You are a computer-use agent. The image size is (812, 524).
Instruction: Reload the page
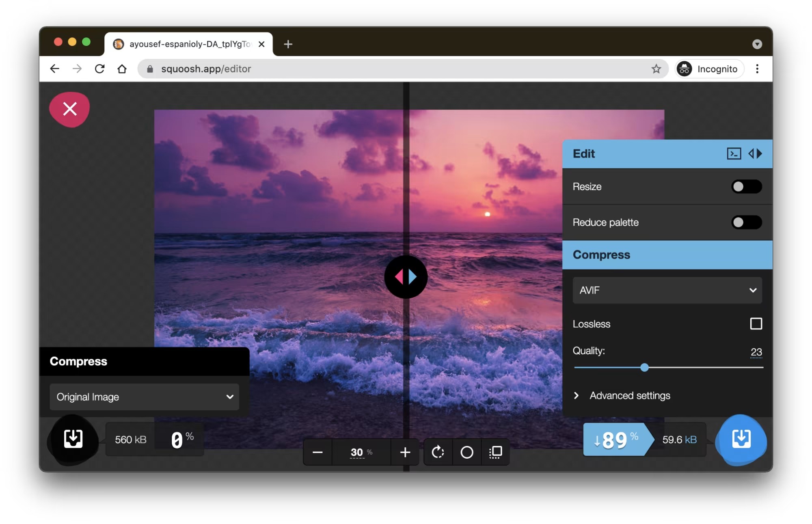(100, 69)
